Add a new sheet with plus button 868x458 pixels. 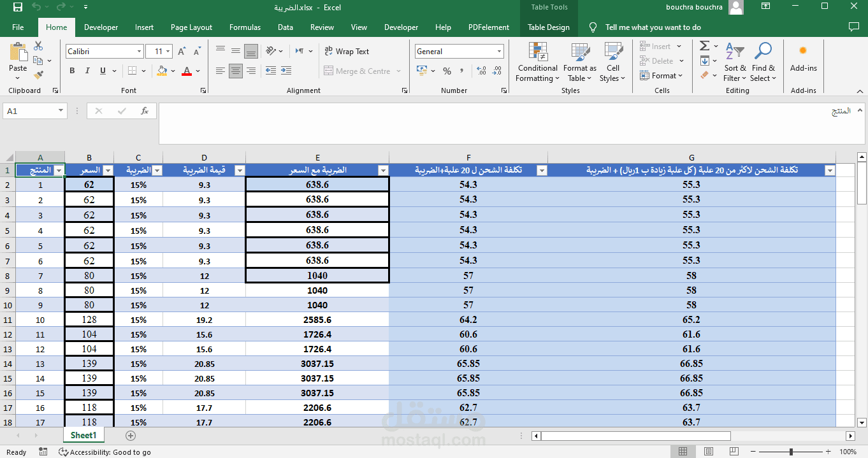pyautogui.click(x=131, y=436)
